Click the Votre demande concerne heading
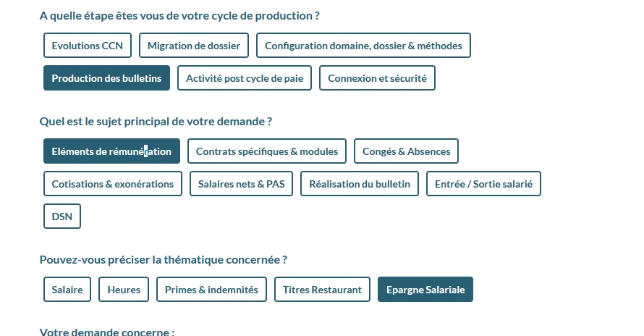 [107, 332]
